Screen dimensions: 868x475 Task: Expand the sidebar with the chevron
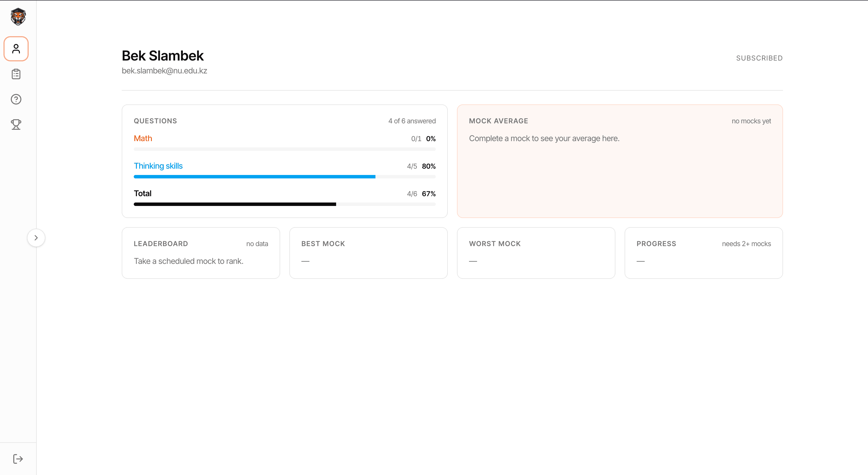pyautogui.click(x=36, y=238)
